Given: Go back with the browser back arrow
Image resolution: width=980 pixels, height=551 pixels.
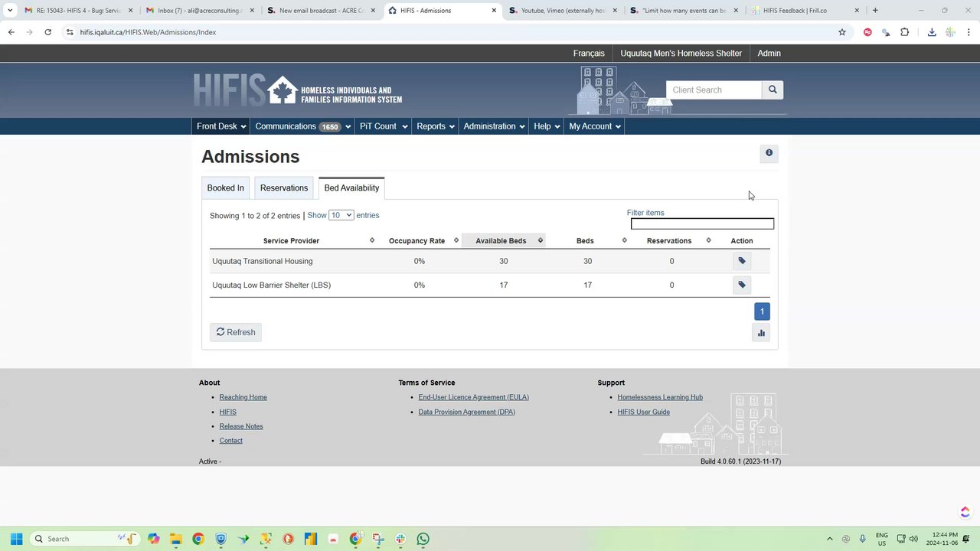Looking at the screenshot, I should click(x=11, y=32).
